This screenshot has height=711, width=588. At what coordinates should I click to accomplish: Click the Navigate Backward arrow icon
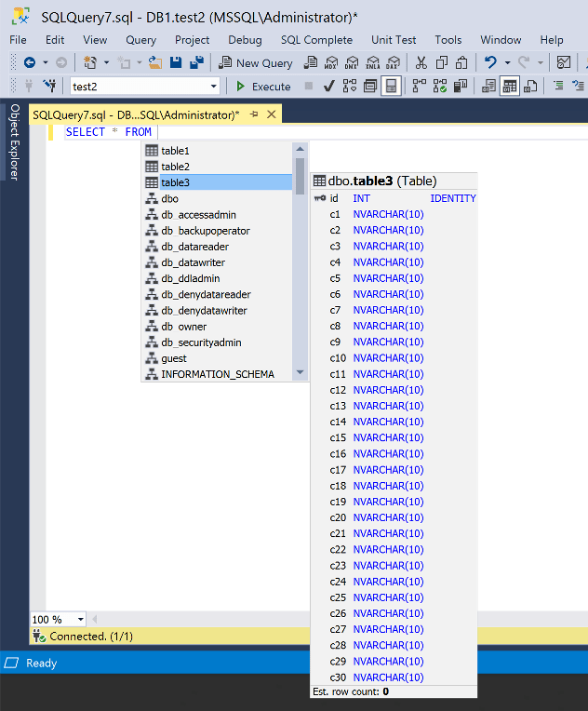pos(30,62)
